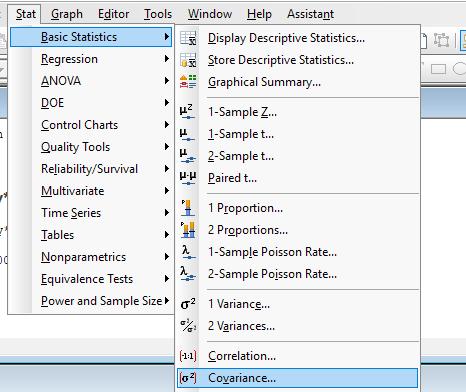
Task: Select 1-Sample Poisson Rate entry
Action: (297, 252)
